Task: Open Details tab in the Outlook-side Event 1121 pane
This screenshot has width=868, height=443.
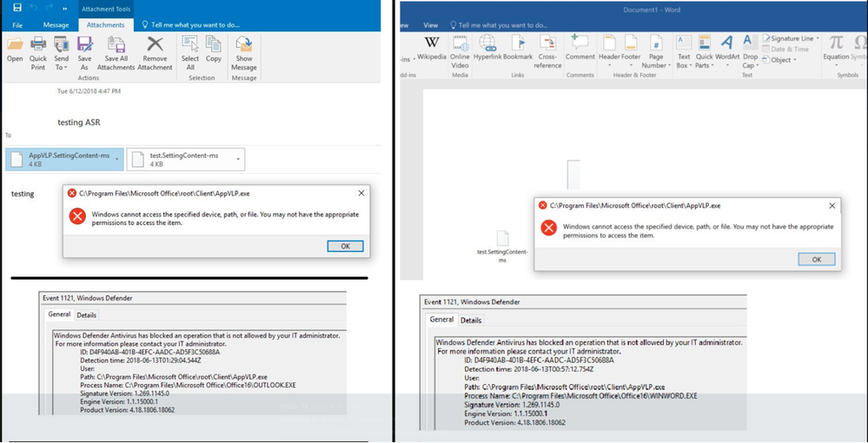Action: coord(86,315)
